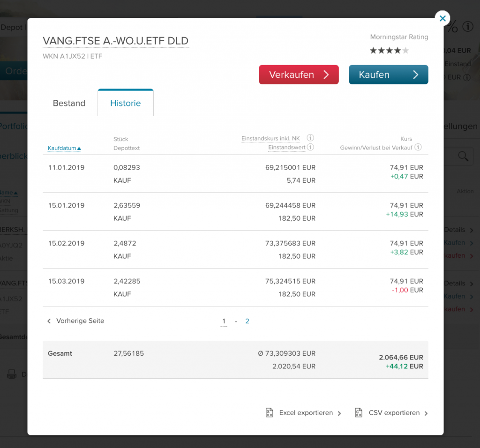Select cost price 69,215001 EUR
This screenshot has width=480, height=448.
tap(290, 168)
